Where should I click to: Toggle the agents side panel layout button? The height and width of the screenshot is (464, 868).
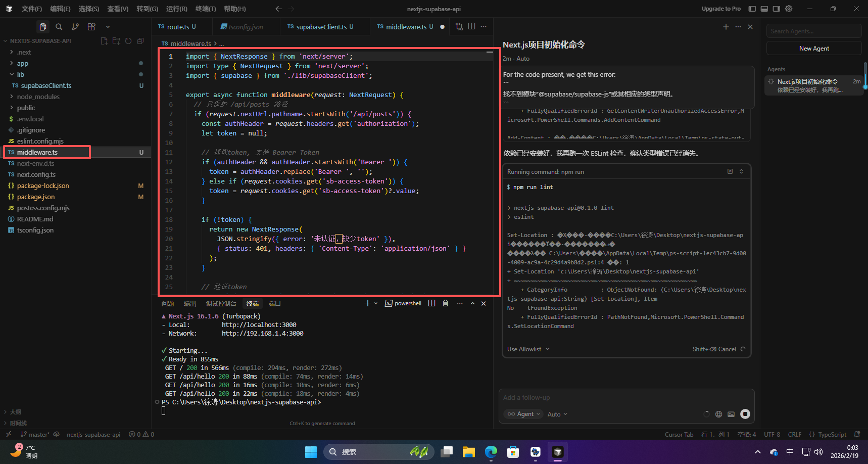click(777, 9)
